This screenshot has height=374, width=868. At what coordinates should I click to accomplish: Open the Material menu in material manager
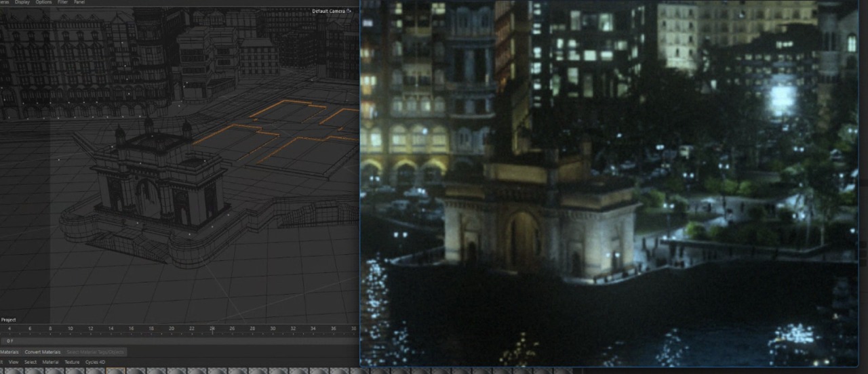50,362
